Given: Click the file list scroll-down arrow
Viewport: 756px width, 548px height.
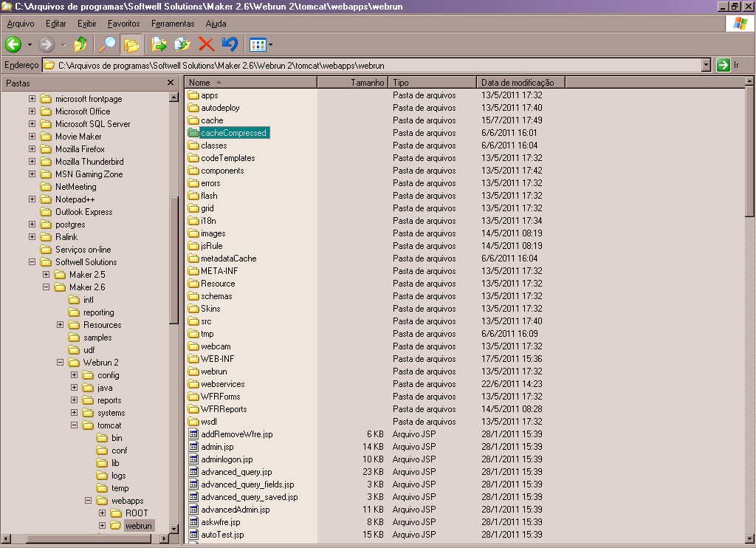Looking at the screenshot, I should coord(750,538).
